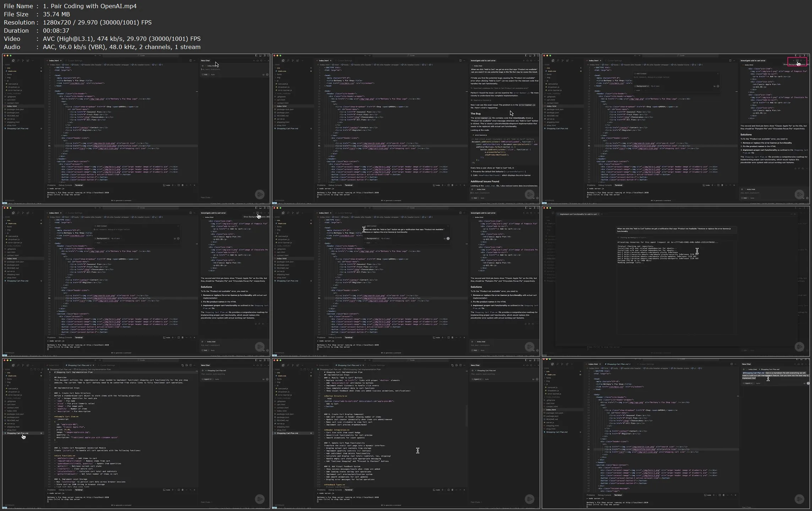Open Ask mode dropdown in first thumbnail chat
The width and height of the screenshot is (812, 511).
pyautogui.click(x=205, y=75)
